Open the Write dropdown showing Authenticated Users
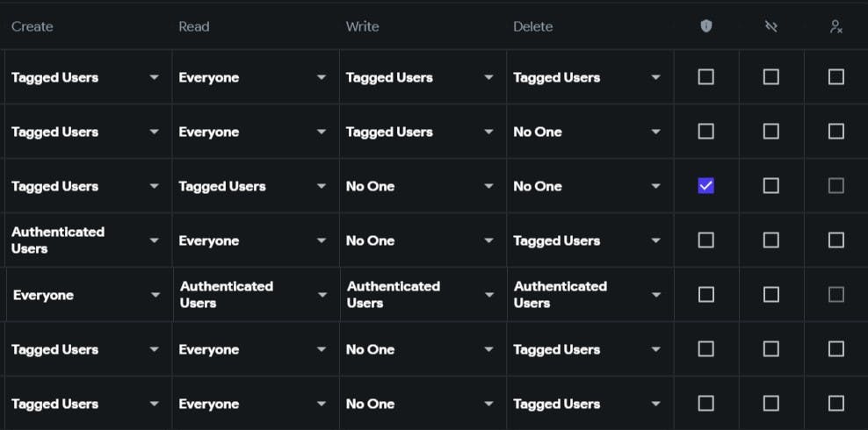868x430 pixels. [x=423, y=295]
